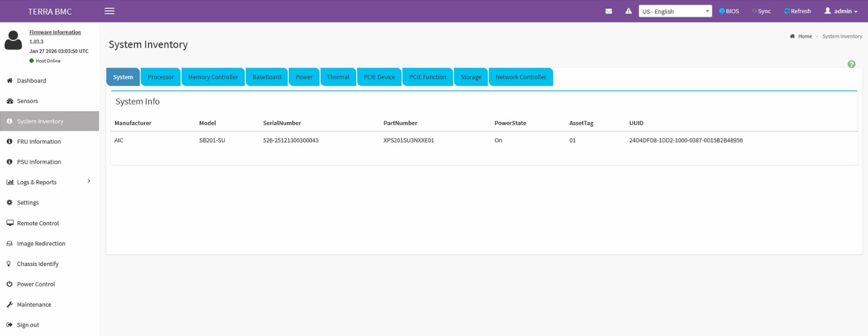Switch to the PCIE Device tab
This screenshot has width=868, height=336.
click(379, 77)
